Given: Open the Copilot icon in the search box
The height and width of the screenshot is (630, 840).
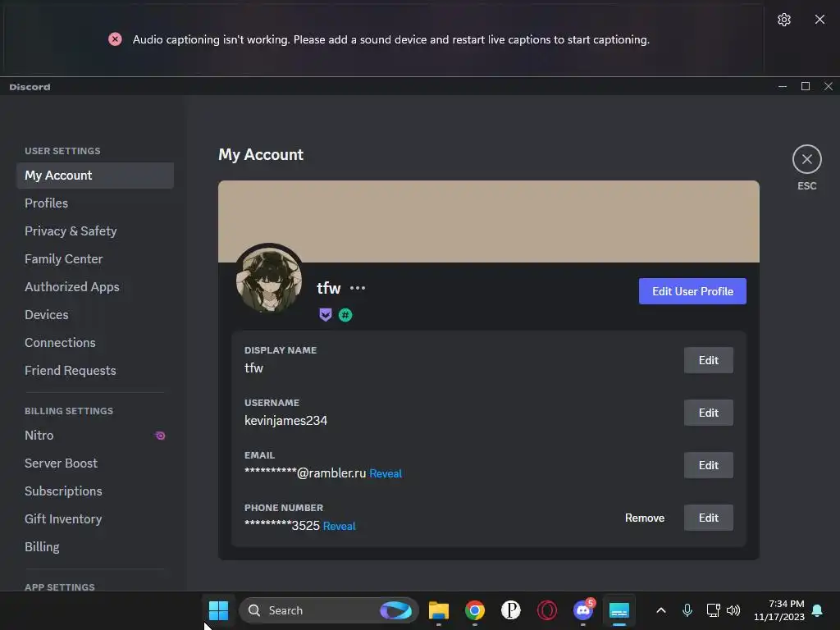Looking at the screenshot, I should tap(396, 610).
